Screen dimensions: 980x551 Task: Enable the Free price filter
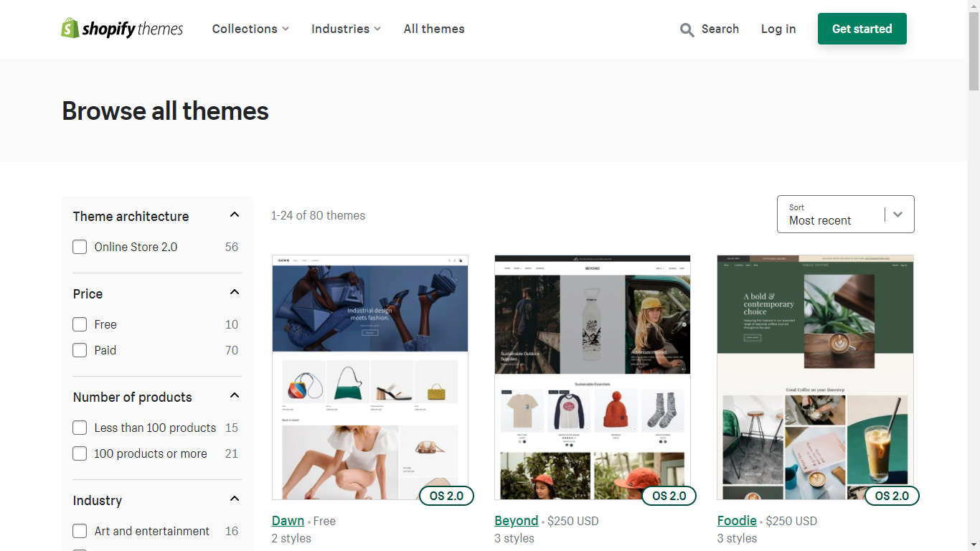[x=80, y=324]
